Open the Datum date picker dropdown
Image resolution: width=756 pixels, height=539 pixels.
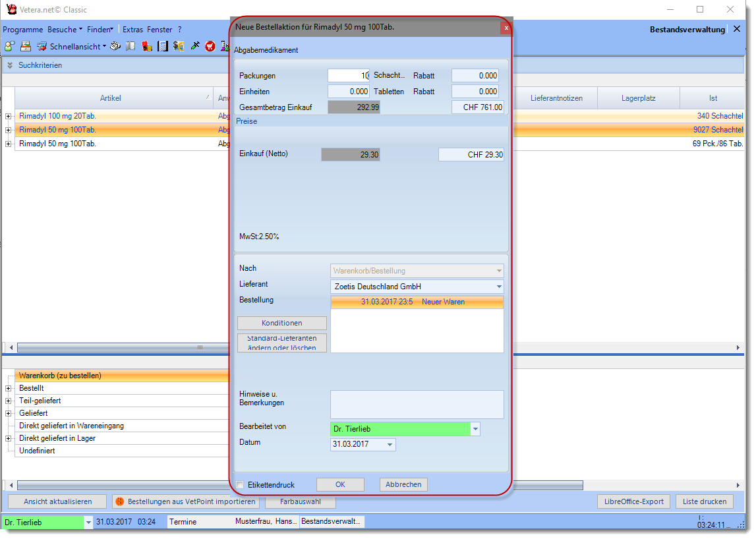point(390,445)
